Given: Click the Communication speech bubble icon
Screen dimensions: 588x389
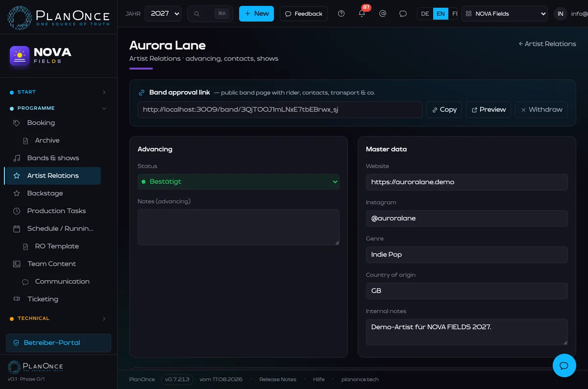Looking at the screenshot, I should (25, 282).
